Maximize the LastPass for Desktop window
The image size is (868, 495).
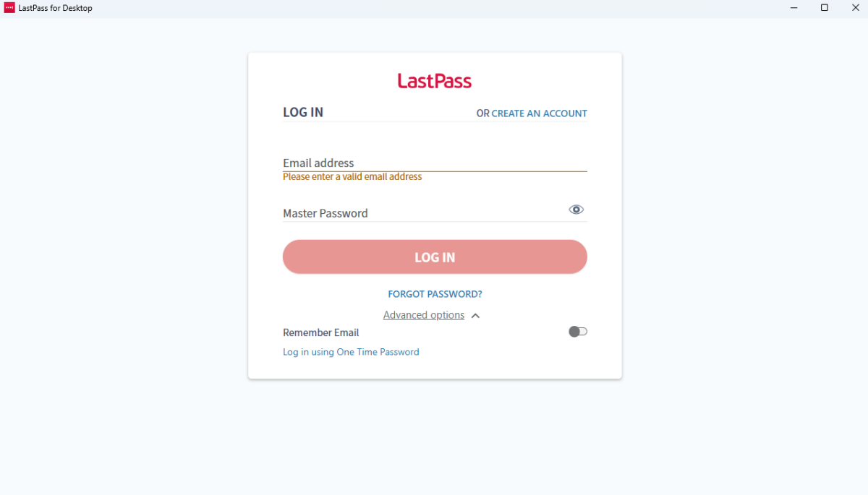tap(824, 8)
